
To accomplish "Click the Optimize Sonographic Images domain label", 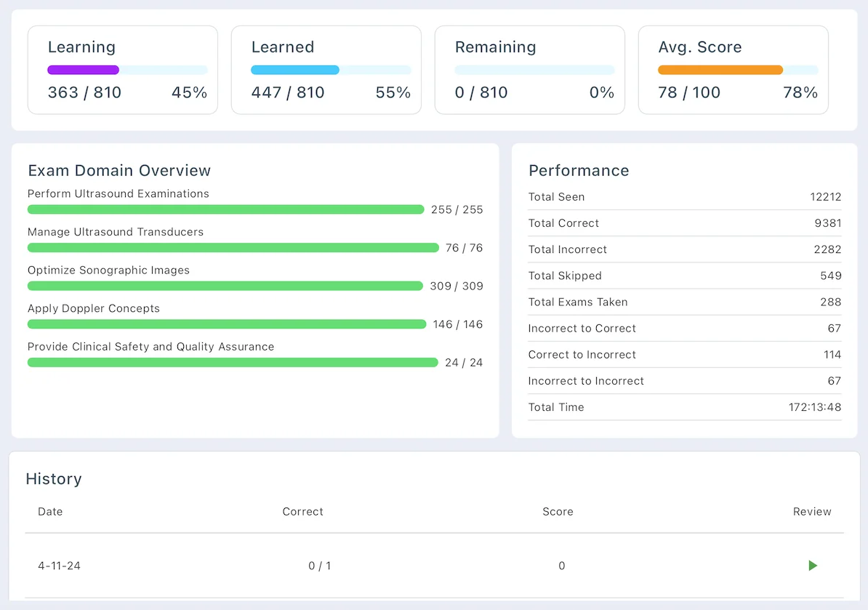I will (108, 270).
